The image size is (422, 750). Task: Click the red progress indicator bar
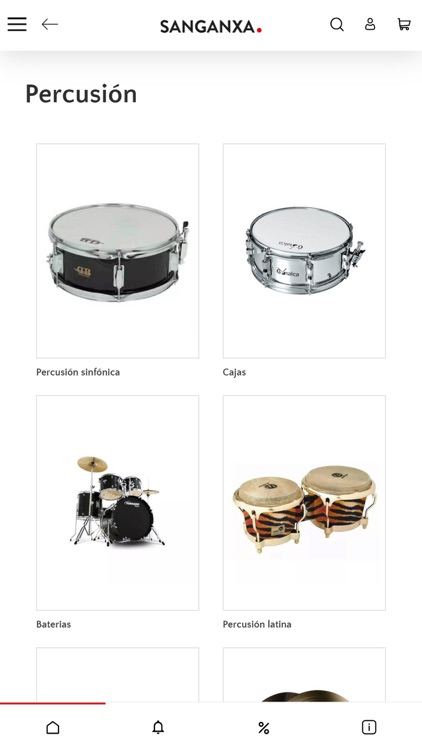[x=53, y=703]
